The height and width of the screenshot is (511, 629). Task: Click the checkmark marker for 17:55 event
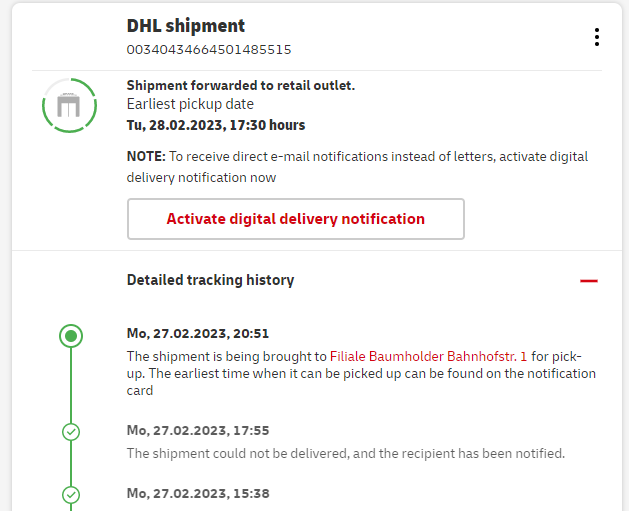click(x=70, y=432)
